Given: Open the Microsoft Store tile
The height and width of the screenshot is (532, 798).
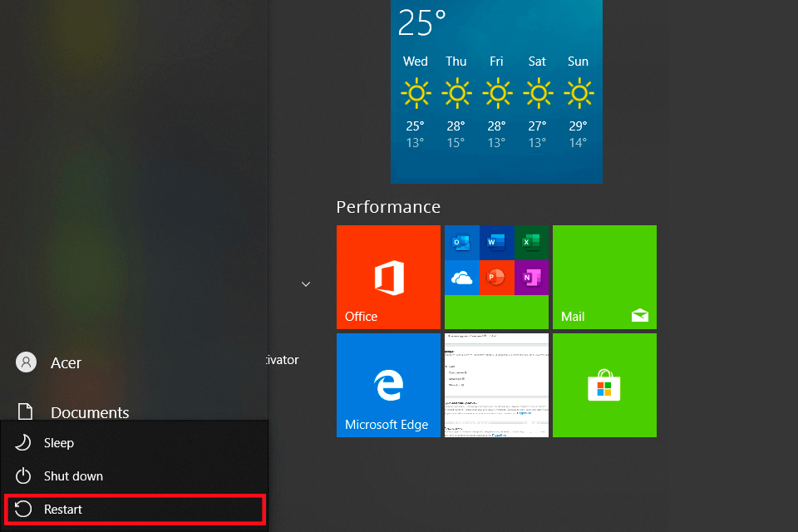Looking at the screenshot, I should point(604,385).
